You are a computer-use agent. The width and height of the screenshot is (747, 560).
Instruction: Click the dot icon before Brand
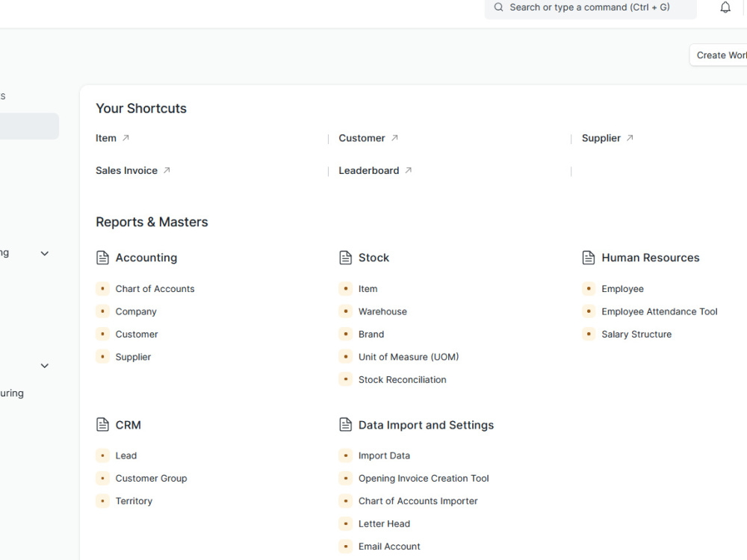coord(345,334)
